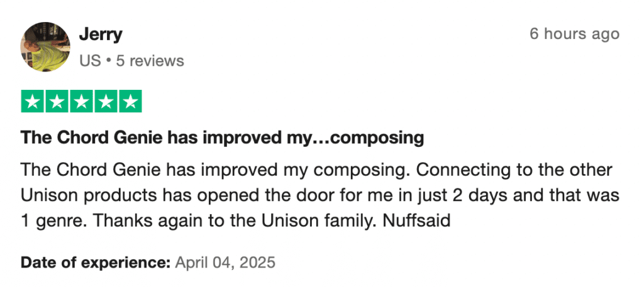Click the '5 reviews' count text

coord(150,61)
